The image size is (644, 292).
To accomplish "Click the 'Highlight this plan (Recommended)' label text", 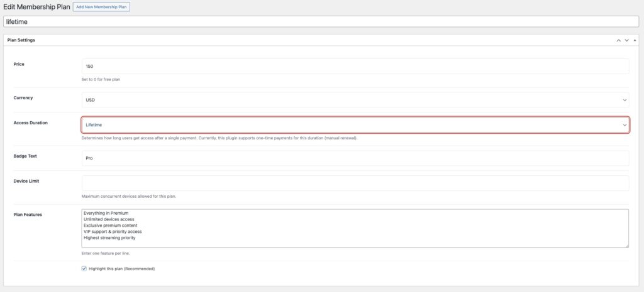I will point(121,268).
